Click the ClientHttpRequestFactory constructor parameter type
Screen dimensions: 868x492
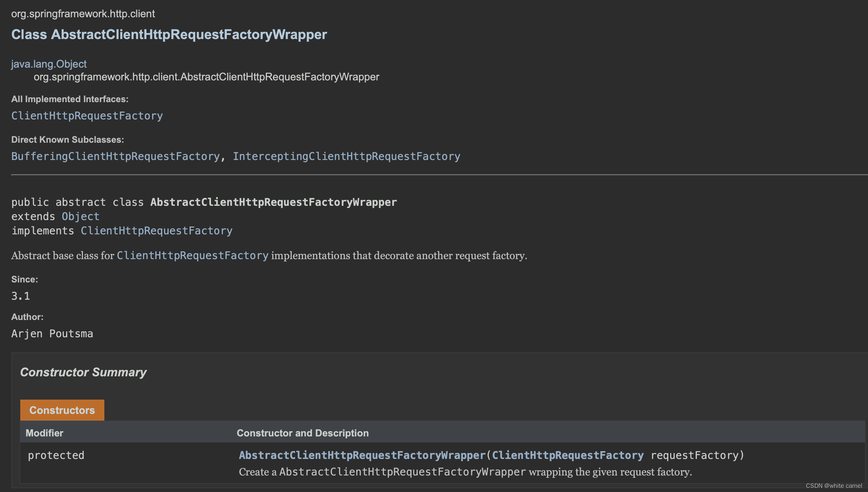point(568,455)
